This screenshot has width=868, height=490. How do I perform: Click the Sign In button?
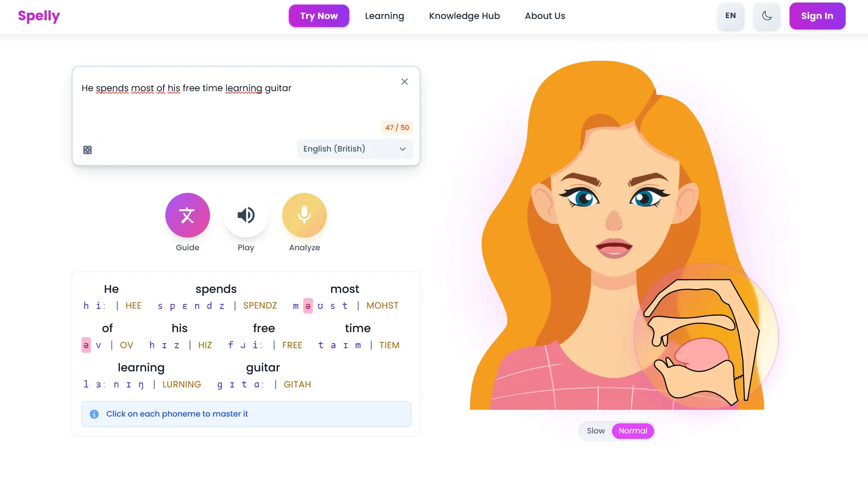coord(817,16)
